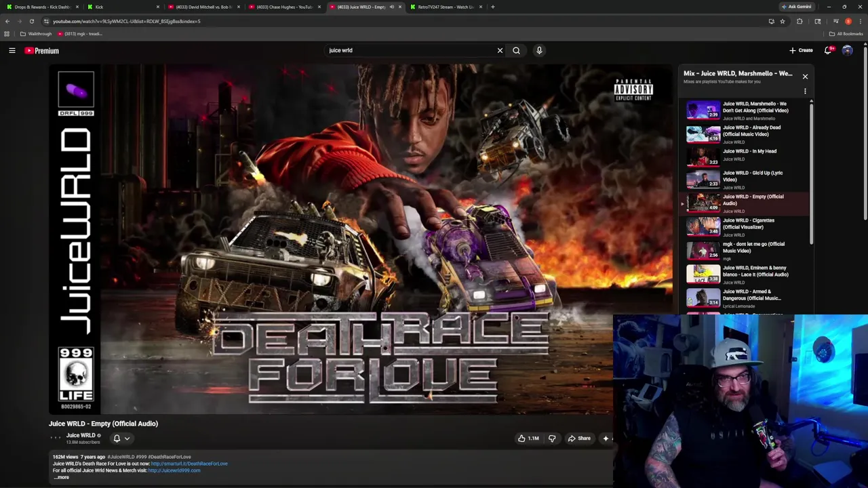Click the Ask sparkle button beside Share
Viewport: 868px width, 488px height.
point(606,439)
